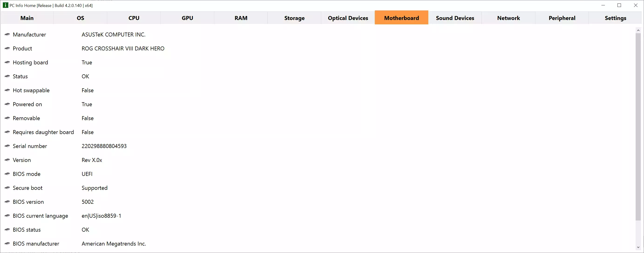Open the Storage tab
This screenshot has width=644, height=253.
[295, 18]
